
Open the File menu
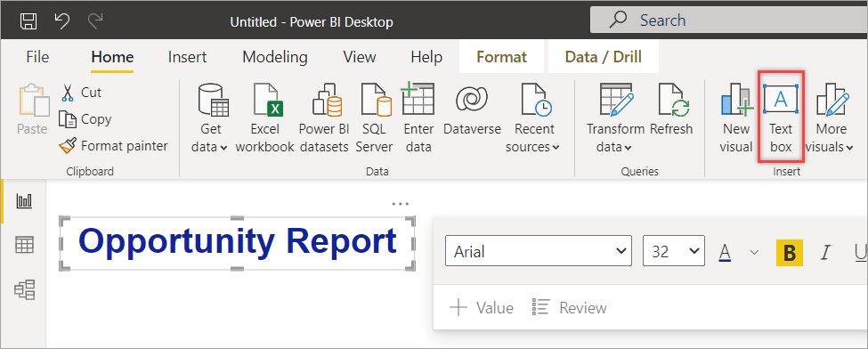[x=37, y=57]
